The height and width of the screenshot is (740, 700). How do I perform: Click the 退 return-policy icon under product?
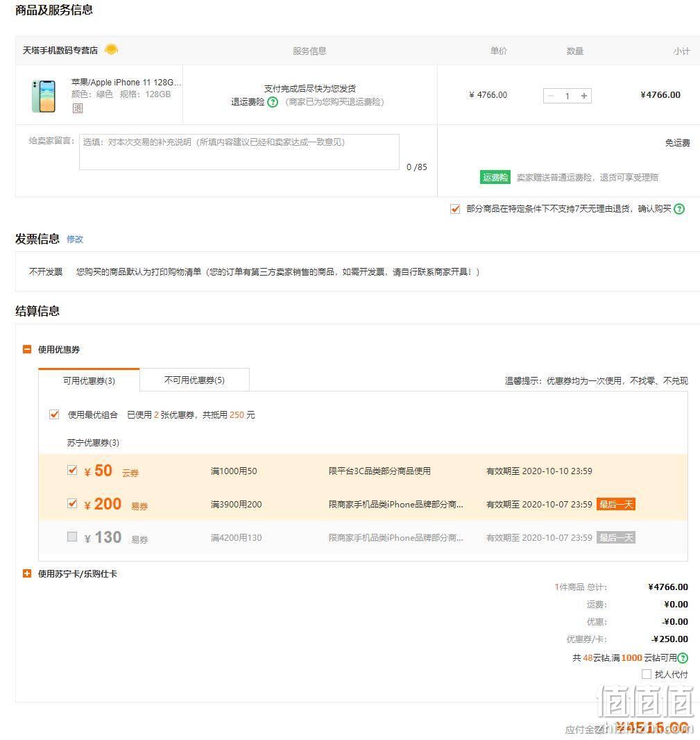[x=78, y=108]
